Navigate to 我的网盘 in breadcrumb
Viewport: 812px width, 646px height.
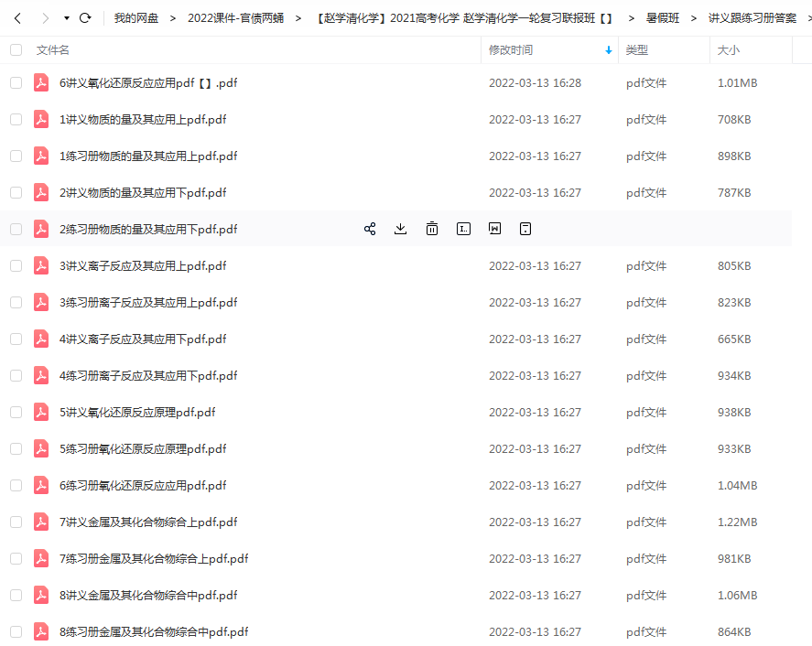(136, 18)
